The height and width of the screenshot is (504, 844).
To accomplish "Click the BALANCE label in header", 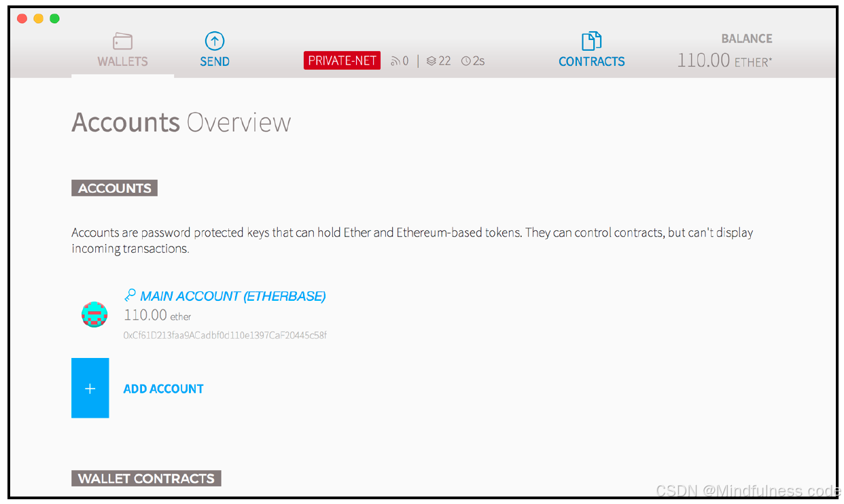I will (x=746, y=39).
